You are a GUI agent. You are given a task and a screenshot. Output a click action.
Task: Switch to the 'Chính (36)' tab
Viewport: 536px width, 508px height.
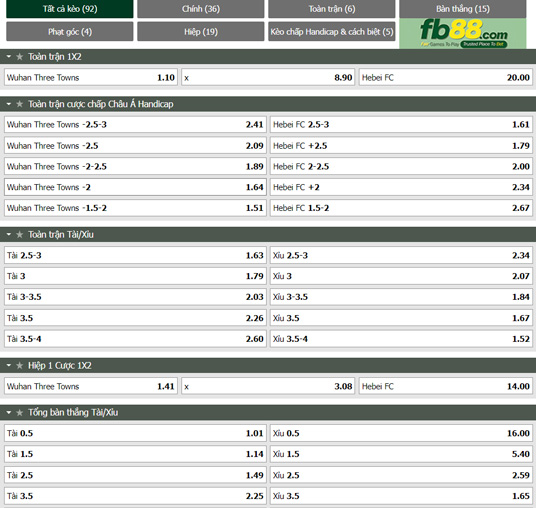coord(201,9)
